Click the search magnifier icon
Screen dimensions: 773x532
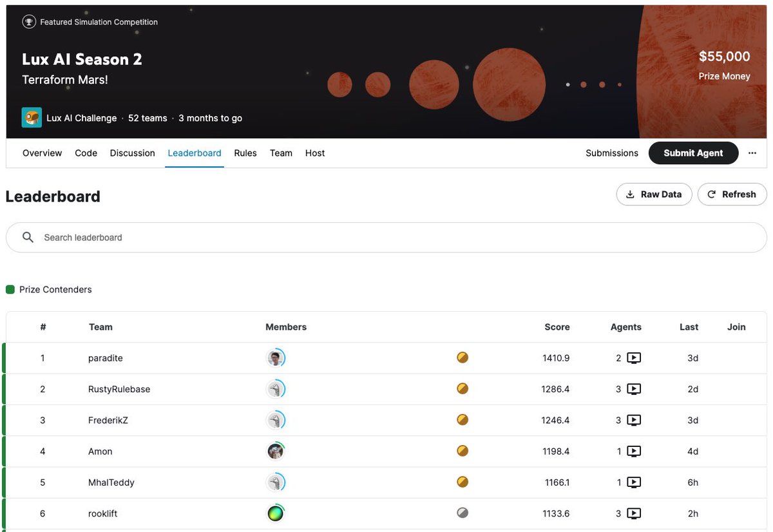pyautogui.click(x=28, y=237)
